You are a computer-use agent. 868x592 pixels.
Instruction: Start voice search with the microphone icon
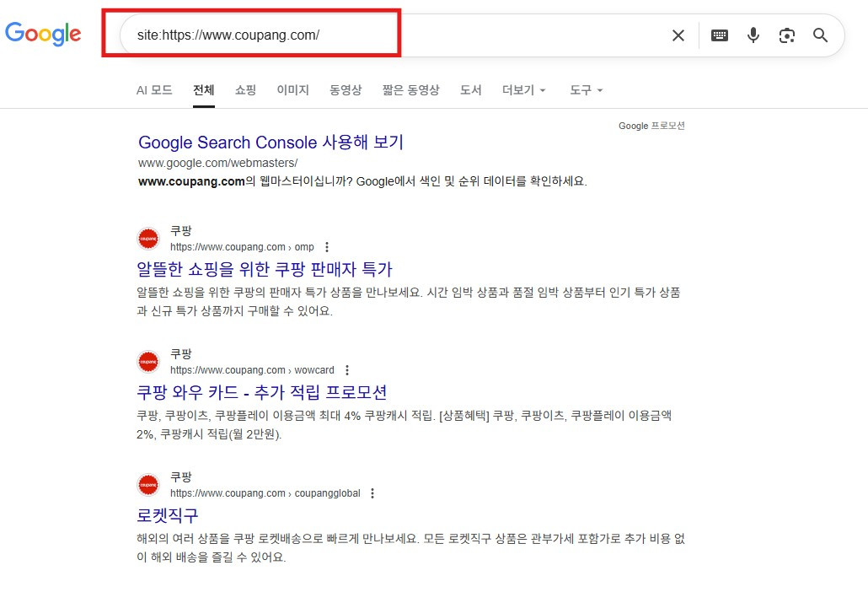tap(753, 35)
